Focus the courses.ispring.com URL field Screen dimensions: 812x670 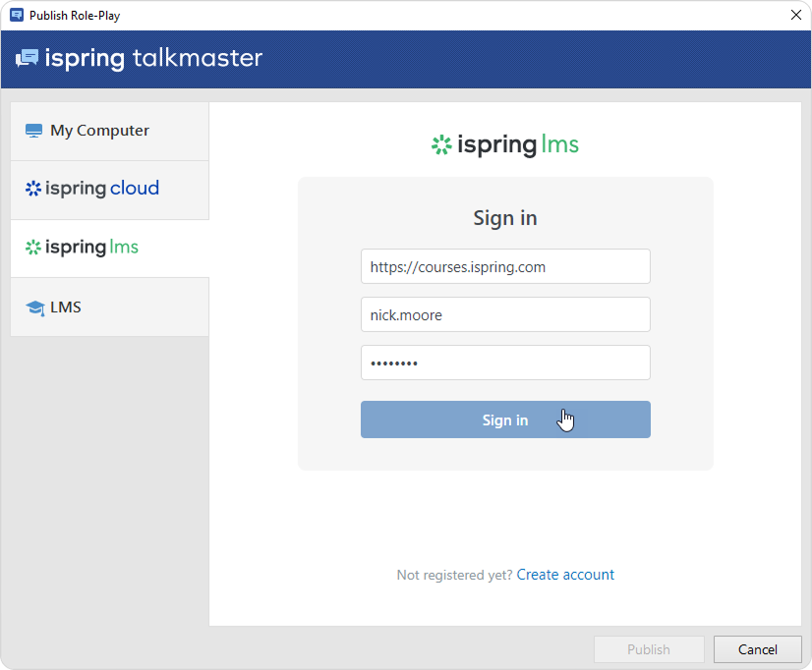click(x=505, y=266)
